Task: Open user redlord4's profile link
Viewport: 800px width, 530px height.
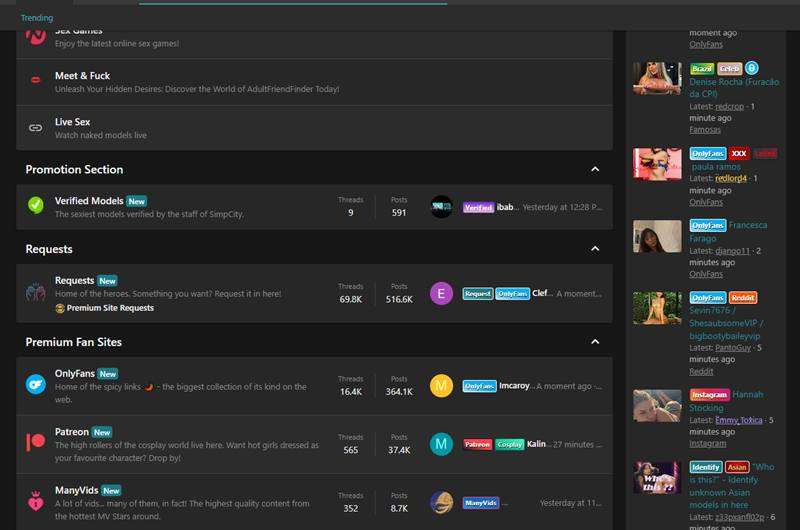Action: pyautogui.click(x=731, y=178)
